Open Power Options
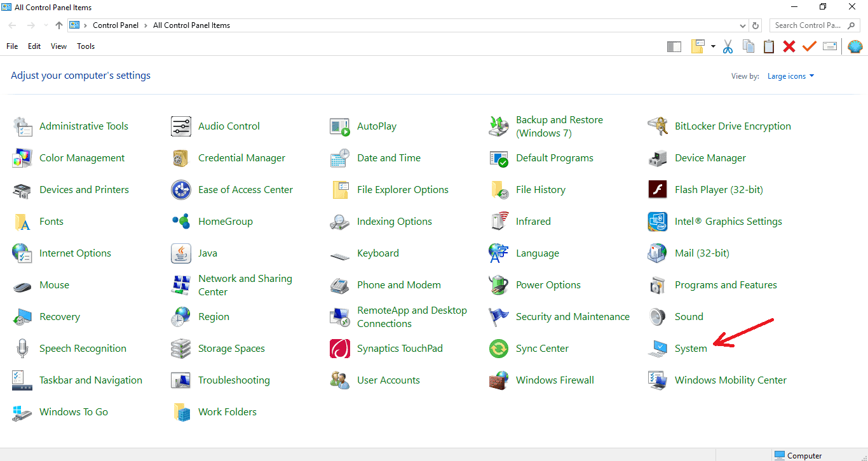 coord(535,285)
